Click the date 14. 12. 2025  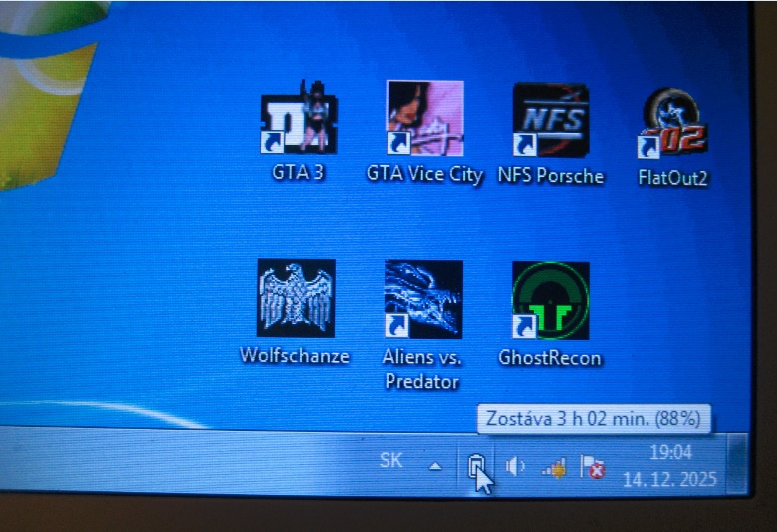[x=669, y=479]
